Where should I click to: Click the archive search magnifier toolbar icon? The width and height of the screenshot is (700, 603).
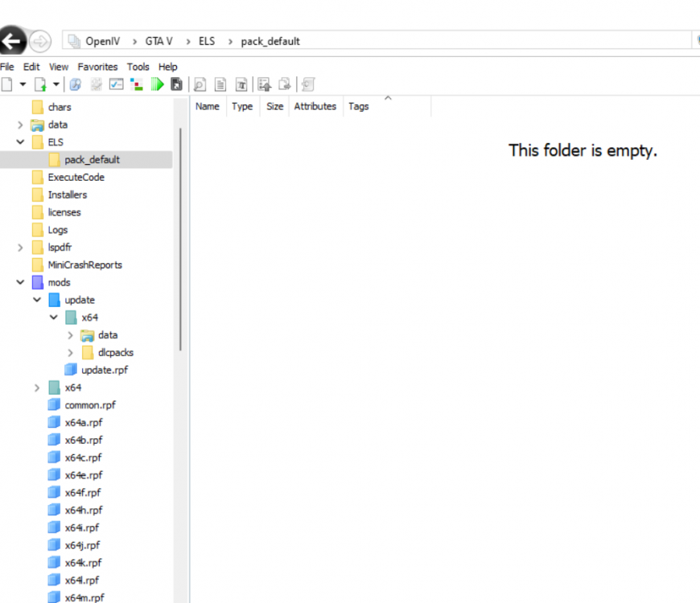[76, 84]
